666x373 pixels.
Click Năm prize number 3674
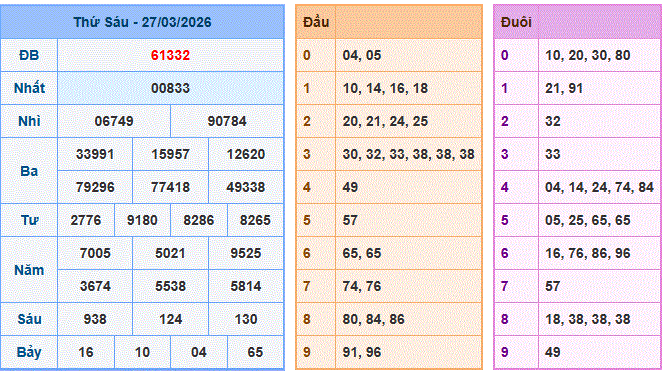[x=95, y=286]
